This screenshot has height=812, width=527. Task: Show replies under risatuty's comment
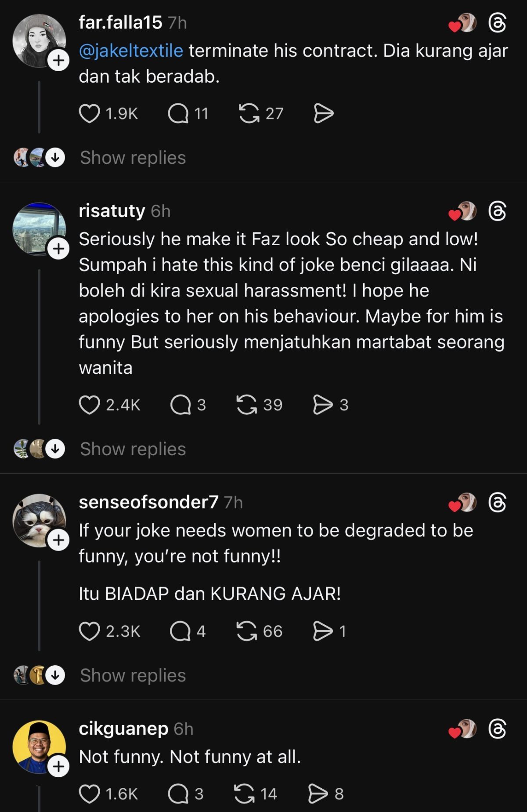133,449
